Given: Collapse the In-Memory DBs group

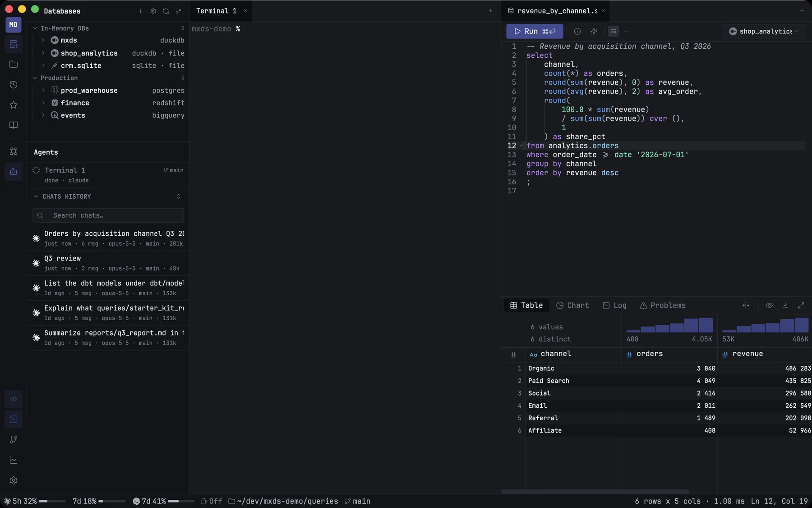Looking at the screenshot, I should (x=35, y=28).
